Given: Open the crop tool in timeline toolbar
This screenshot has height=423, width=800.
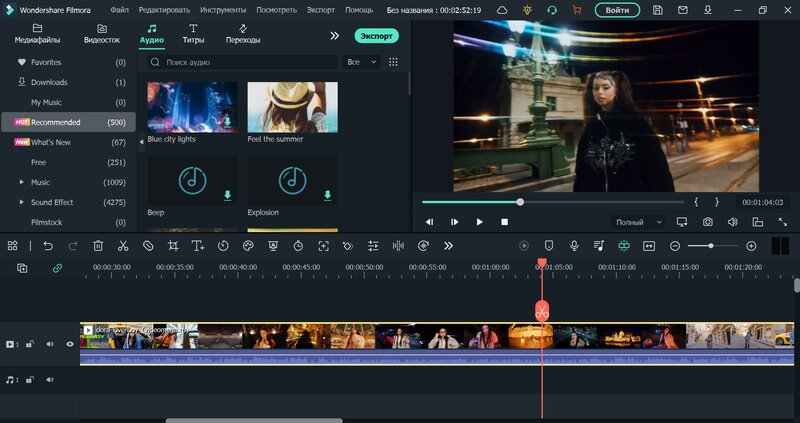Looking at the screenshot, I should point(173,246).
